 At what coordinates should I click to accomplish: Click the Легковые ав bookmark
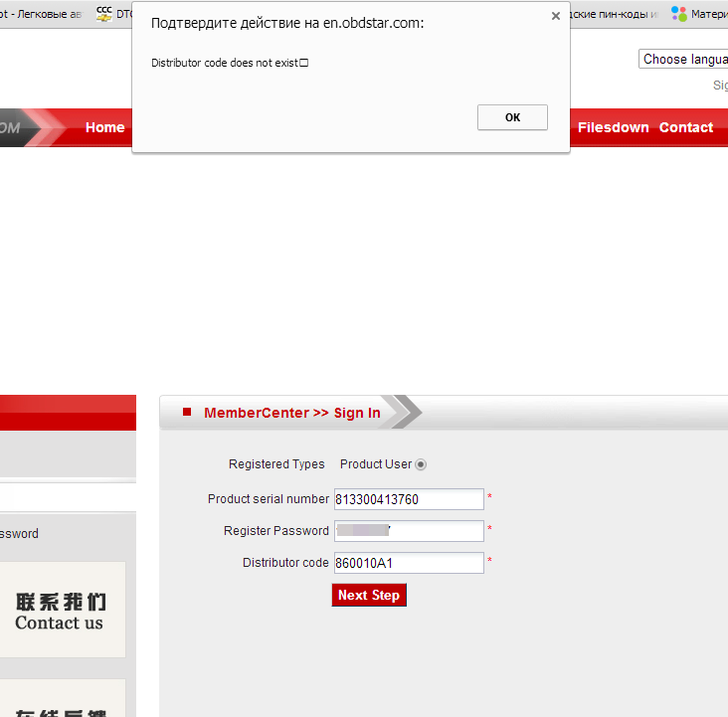click(41, 14)
